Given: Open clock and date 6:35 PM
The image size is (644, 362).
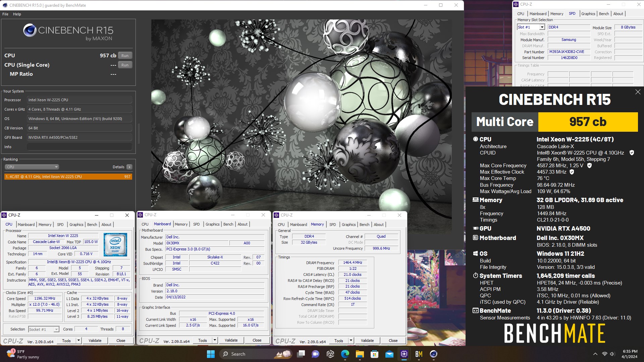Looking at the screenshot, I should [630, 354].
